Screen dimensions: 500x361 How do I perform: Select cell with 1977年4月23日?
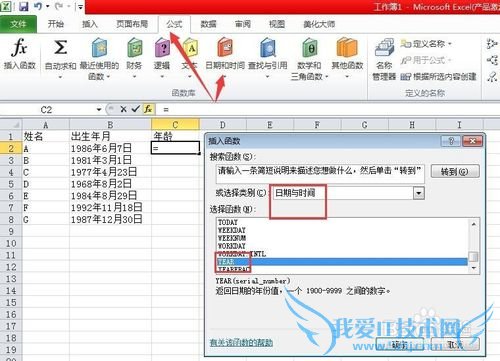tap(110, 172)
